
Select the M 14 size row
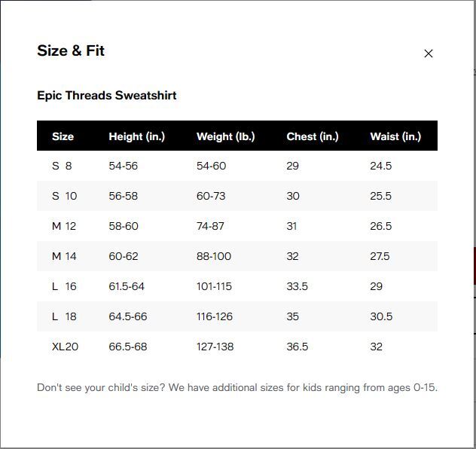pyautogui.click(x=237, y=256)
